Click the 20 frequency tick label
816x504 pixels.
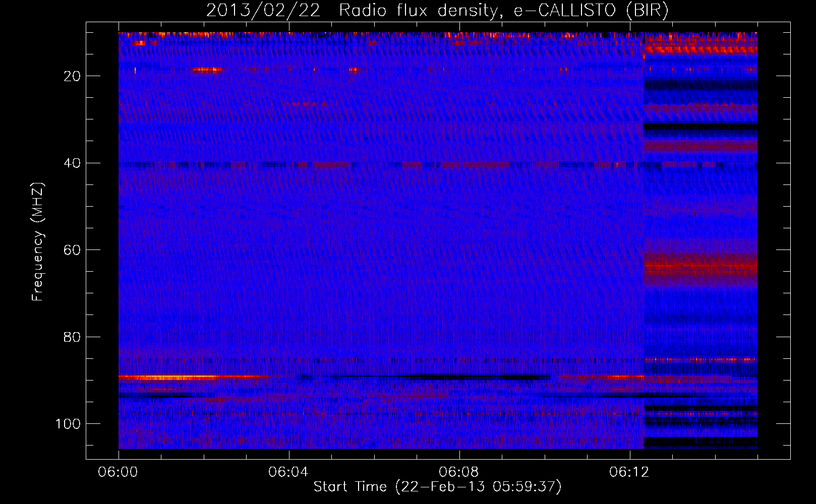tap(72, 76)
